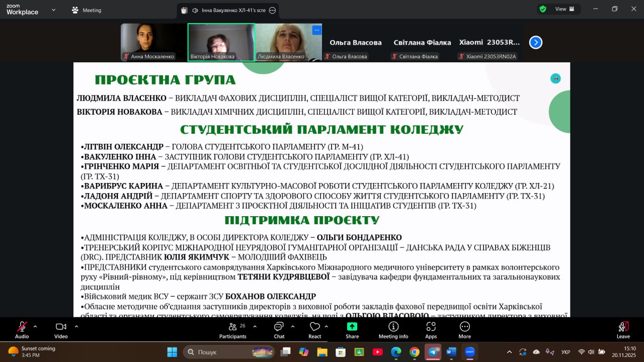Expand the audio options chevron

35,326
